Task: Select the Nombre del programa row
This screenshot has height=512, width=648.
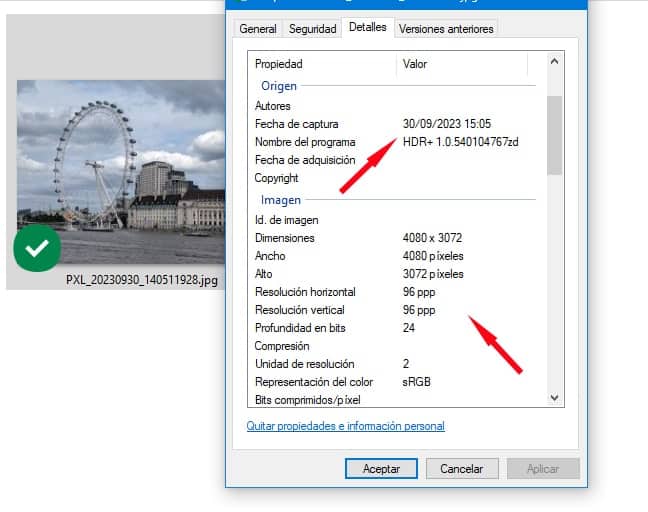Action: click(x=395, y=142)
